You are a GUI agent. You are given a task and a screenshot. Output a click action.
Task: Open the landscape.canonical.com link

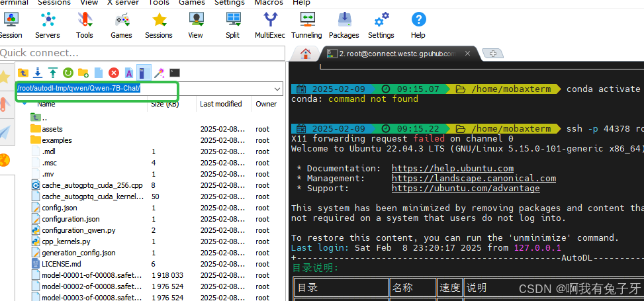click(473, 178)
